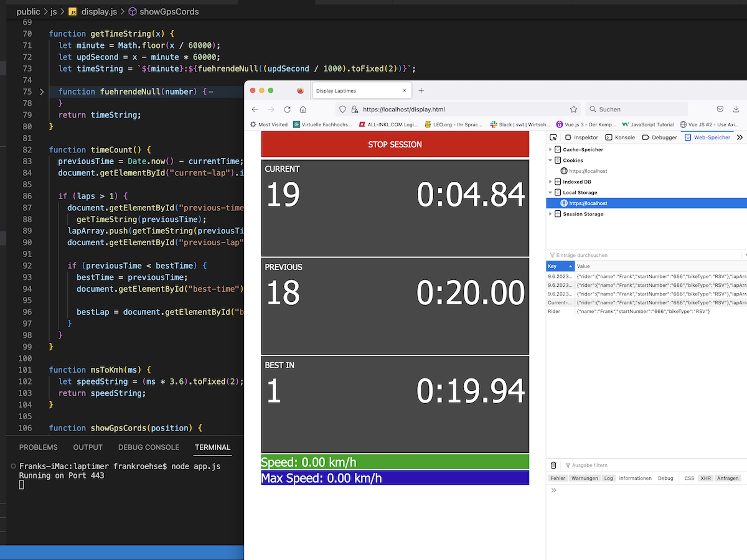Toggle the XHR console filter
747x560 pixels.
[705, 478]
